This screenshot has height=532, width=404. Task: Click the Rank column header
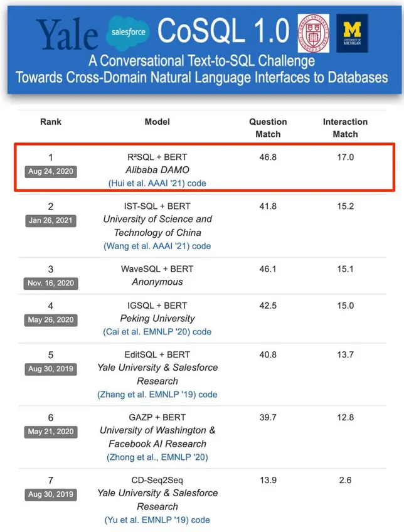[x=51, y=122]
